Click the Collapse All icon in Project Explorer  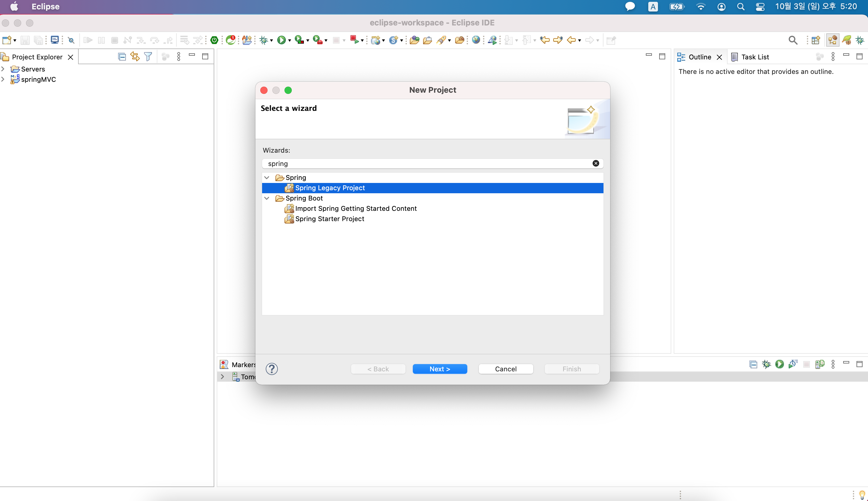coord(122,57)
